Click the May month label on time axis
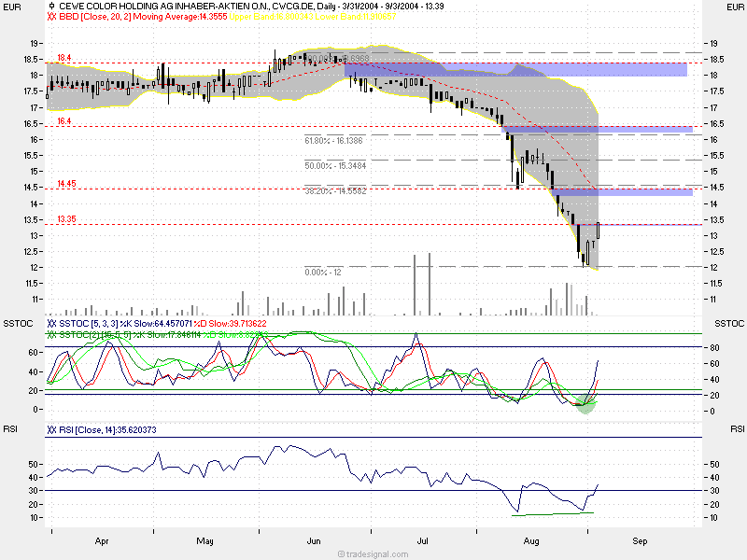Viewport: 747px width, 560px height. click(204, 541)
